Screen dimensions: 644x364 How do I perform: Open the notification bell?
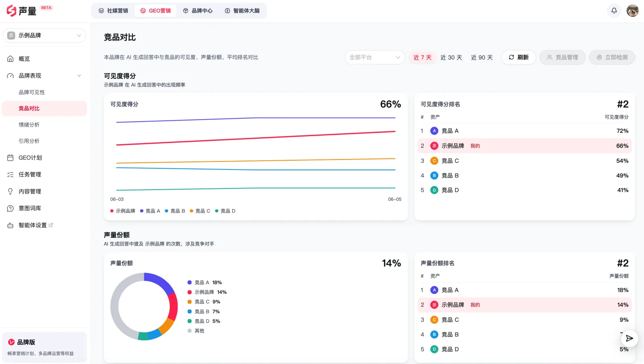(x=614, y=11)
